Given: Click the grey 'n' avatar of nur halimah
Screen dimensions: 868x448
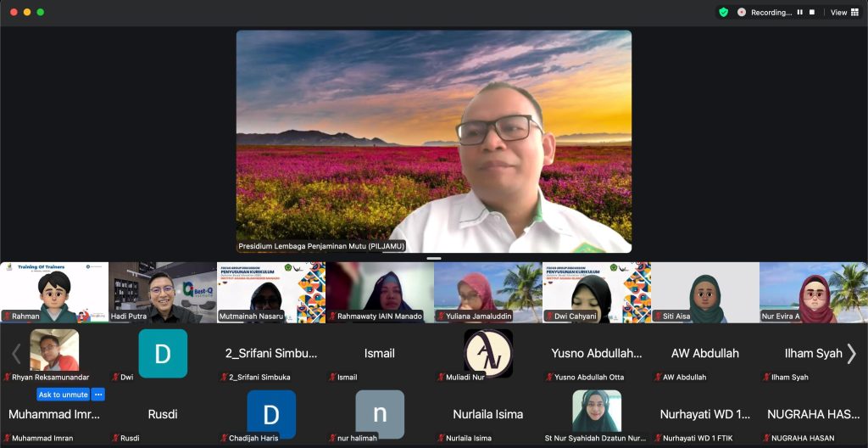Looking at the screenshot, I should click(380, 414).
